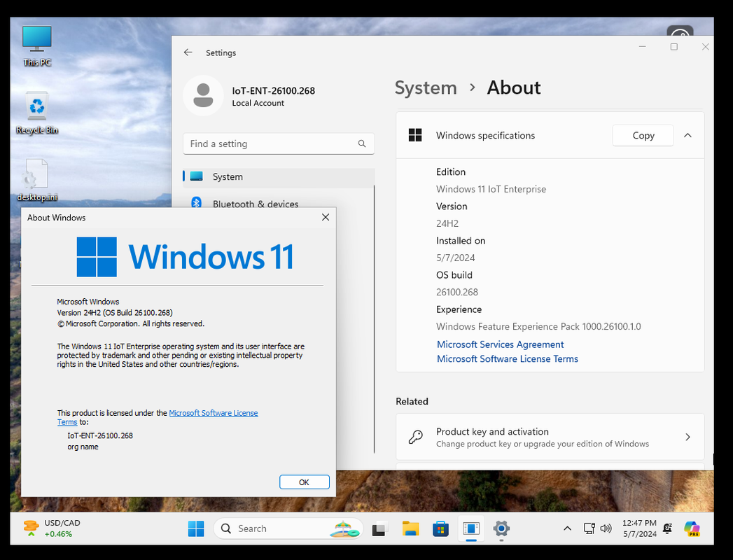Click the Windows 11 IoT Enterprise edition value

pyautogui.click(x=491, y=189)
